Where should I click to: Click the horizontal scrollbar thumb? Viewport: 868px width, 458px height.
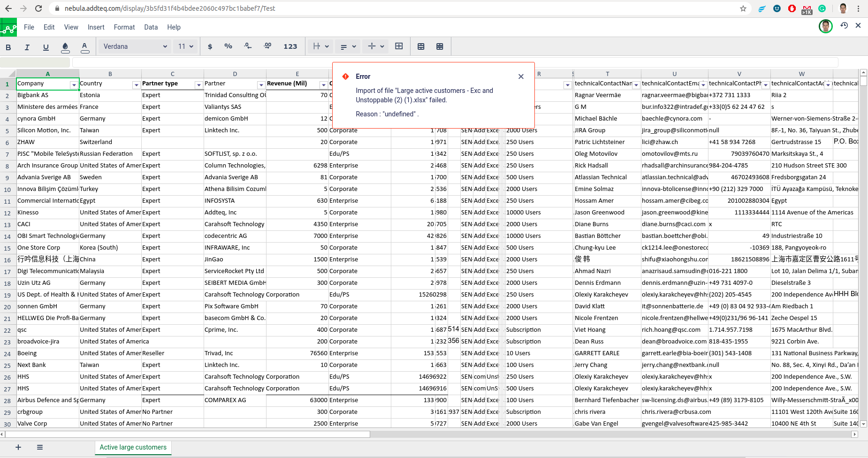pyautogui.click(x=187, y=434)
